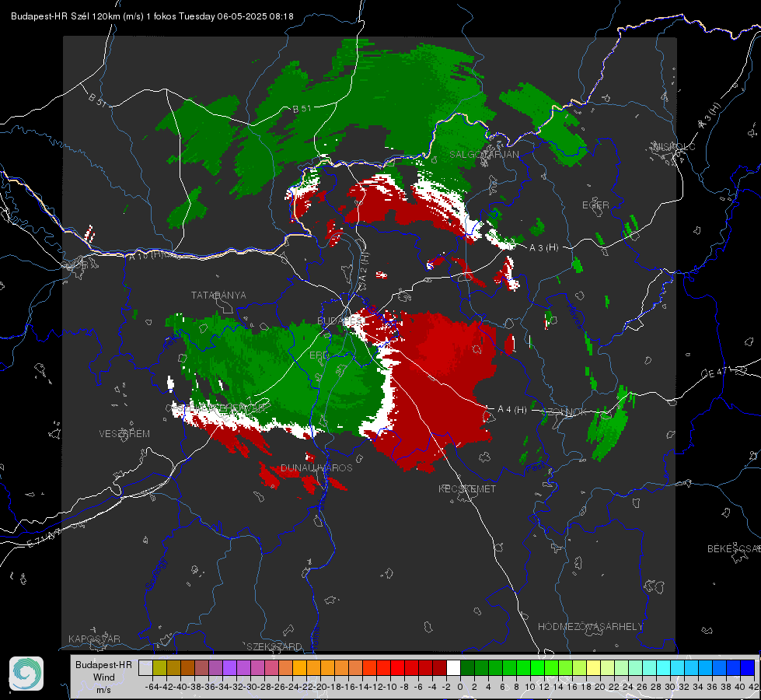Click the Heves county label
This screenshot has height=700, width=761.
click(x=574, y=316)
